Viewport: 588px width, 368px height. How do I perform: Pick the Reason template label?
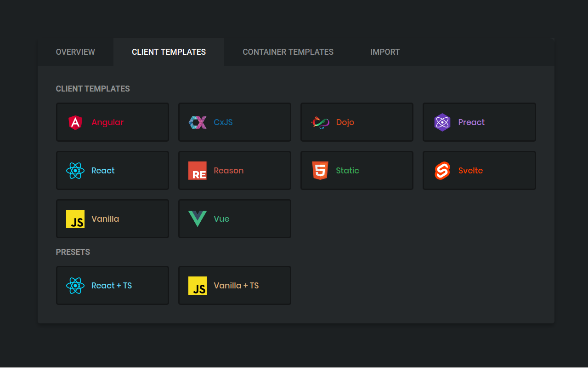click(228, 171)
